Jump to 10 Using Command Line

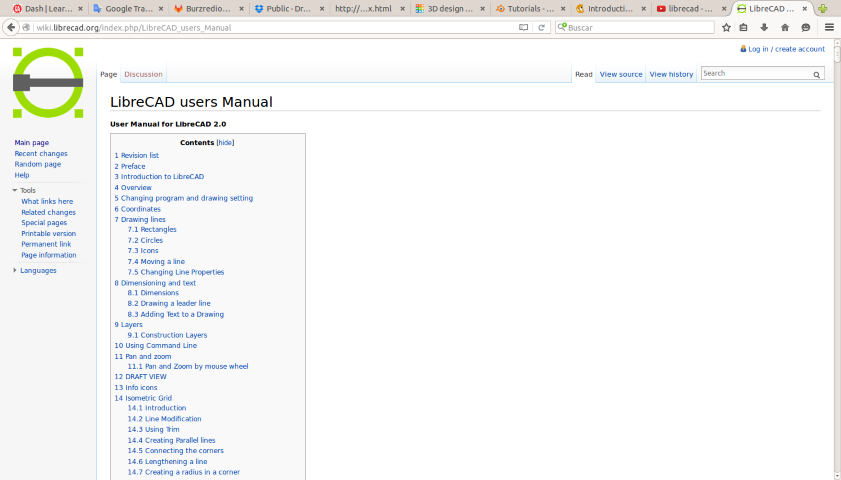[x=156, y=345]
